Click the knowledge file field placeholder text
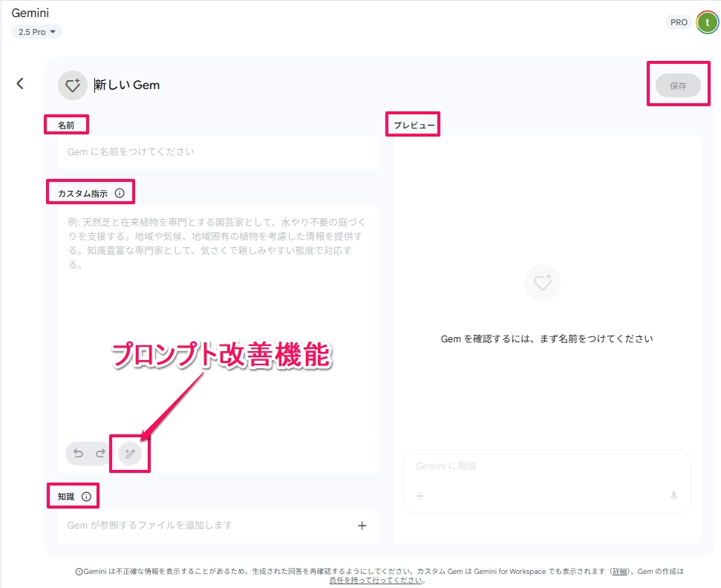 click(149, 525)
